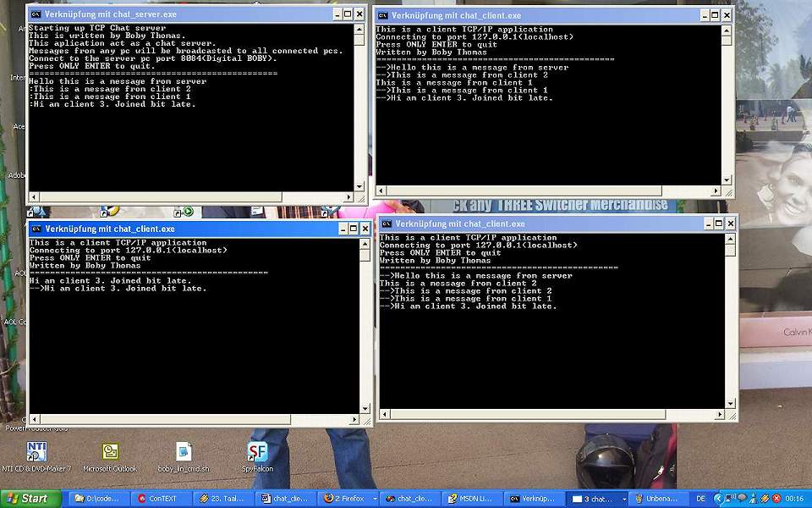
Task: Open system menu icon of active bottom-left chat_client window
Action: (36, 229)
